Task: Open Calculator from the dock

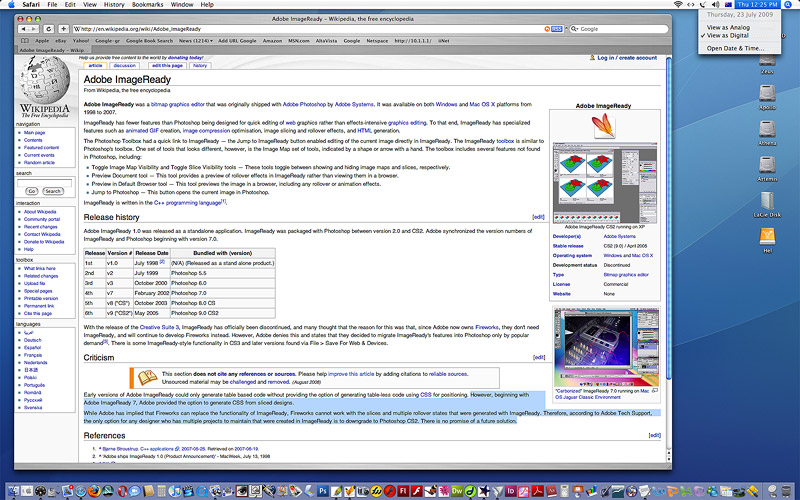Action: (161, 491)
